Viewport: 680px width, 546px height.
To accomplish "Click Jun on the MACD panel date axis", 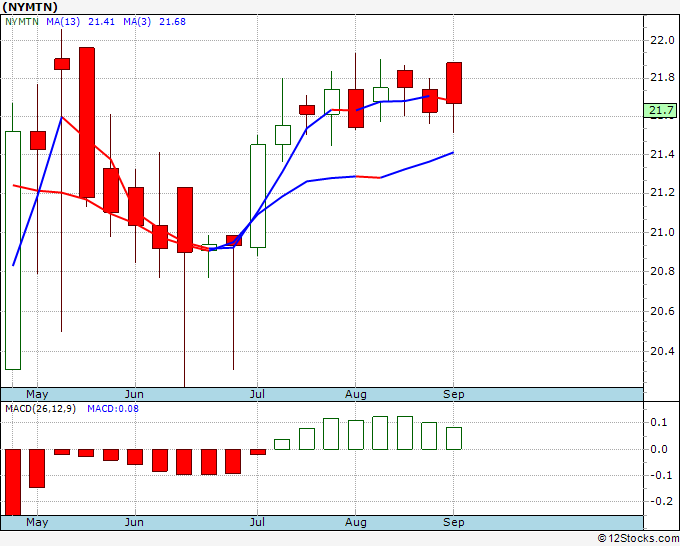I will coord(134,522).
